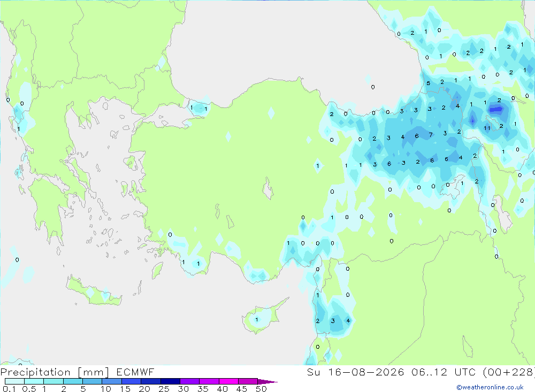Click the "45" legend scale label
This screenshot has height=392, width=535.
click(x=242, y=389)
